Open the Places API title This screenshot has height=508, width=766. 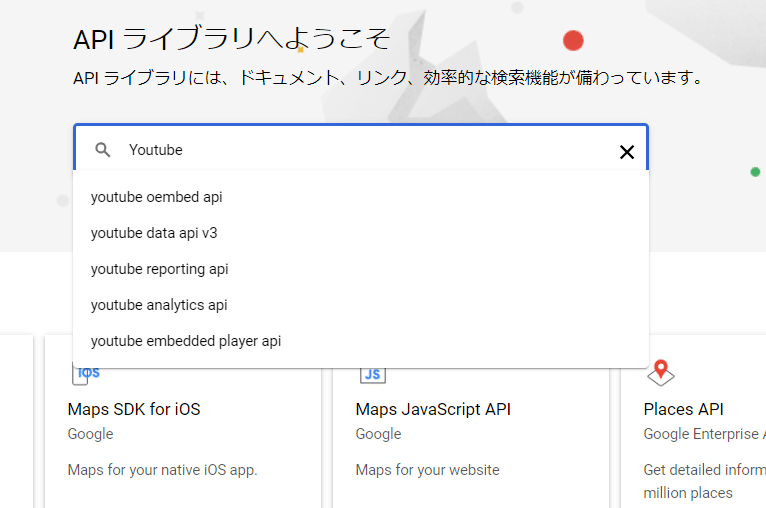[683, 409]
